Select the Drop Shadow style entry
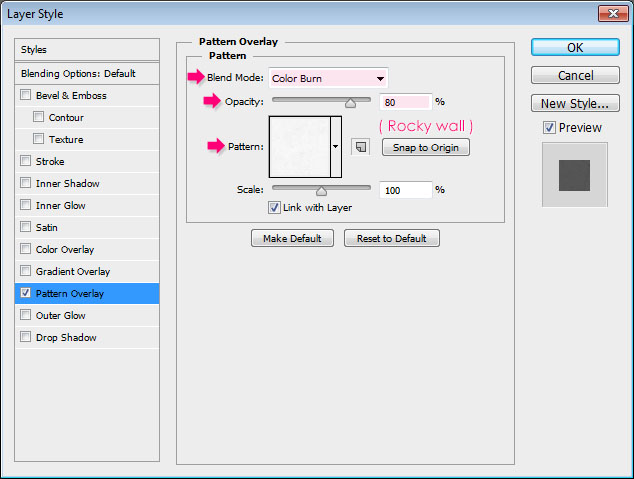The width and height of the screenshot is (634, 479). point(87,337)
